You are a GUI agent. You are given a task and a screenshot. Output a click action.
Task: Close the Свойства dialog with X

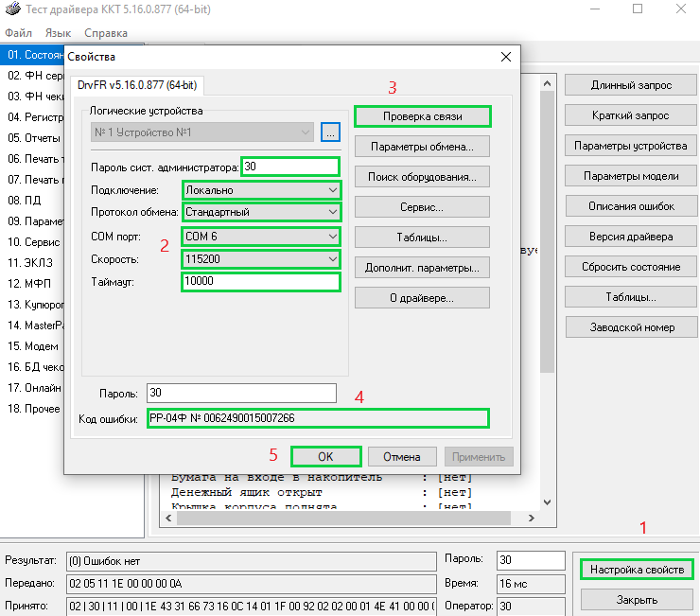pos(506,57)
